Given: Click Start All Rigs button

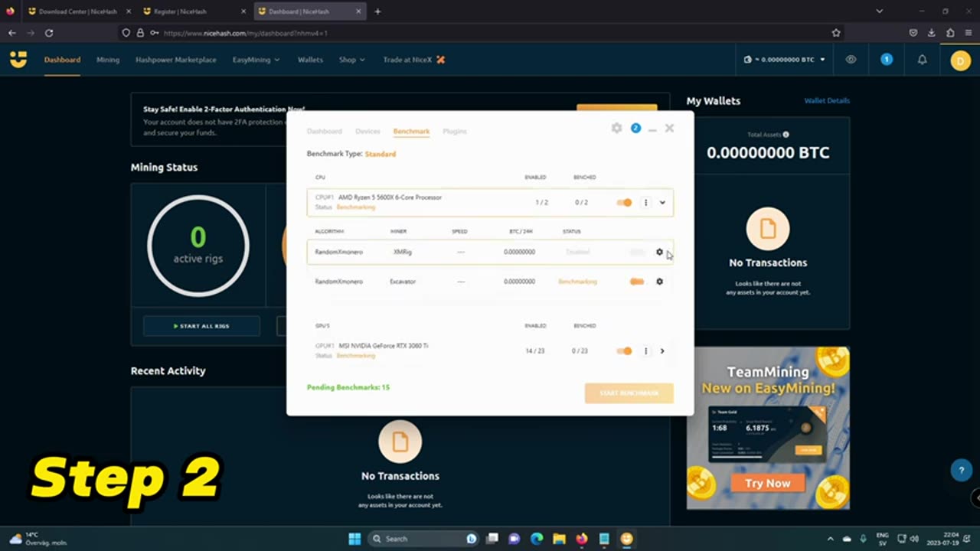Looking at the screenshot, I should click(201, 326).
